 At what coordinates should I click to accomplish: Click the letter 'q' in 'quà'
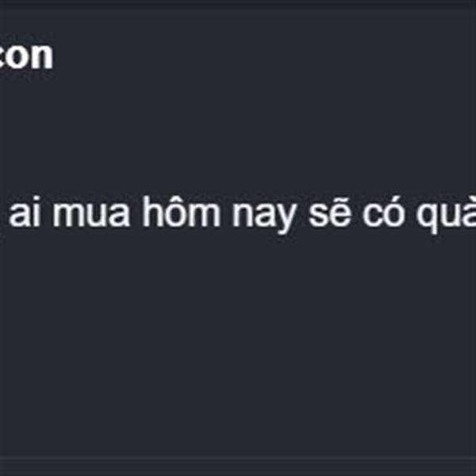[x=428, y=219]
